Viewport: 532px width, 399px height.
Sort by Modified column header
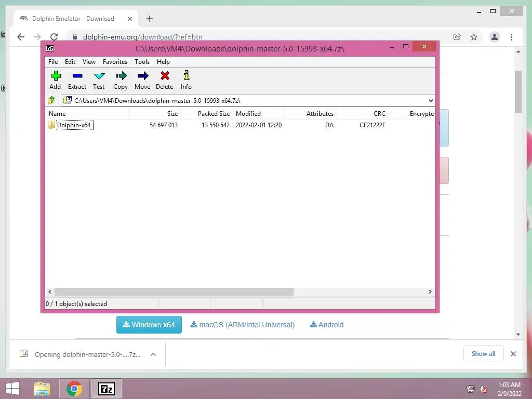[259, 114]
